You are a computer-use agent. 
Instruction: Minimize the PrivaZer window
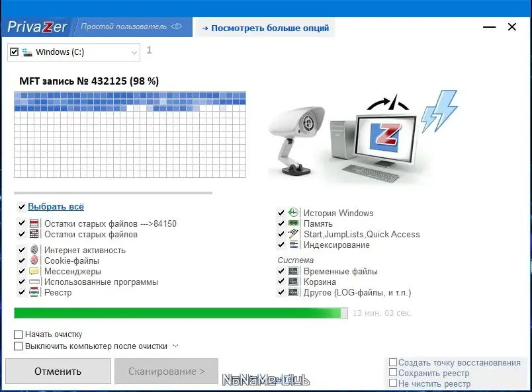[489, 27]
